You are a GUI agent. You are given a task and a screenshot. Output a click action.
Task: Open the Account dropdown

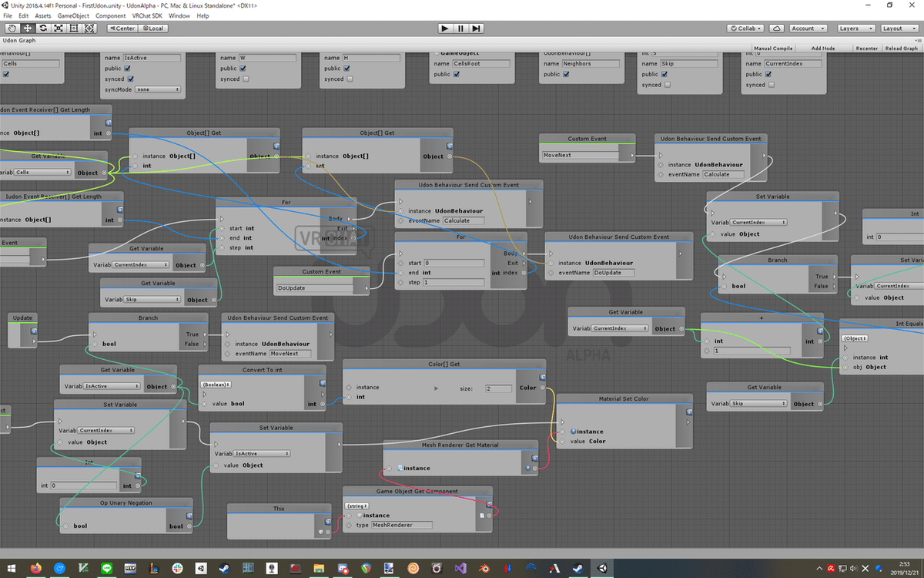pos(807,29)
